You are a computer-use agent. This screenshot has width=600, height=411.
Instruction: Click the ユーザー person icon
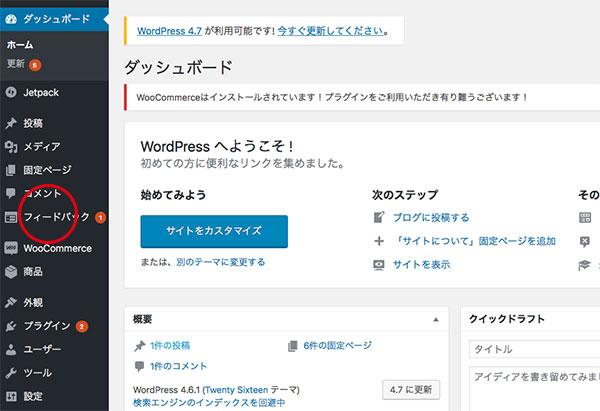[x=11, y=349]
